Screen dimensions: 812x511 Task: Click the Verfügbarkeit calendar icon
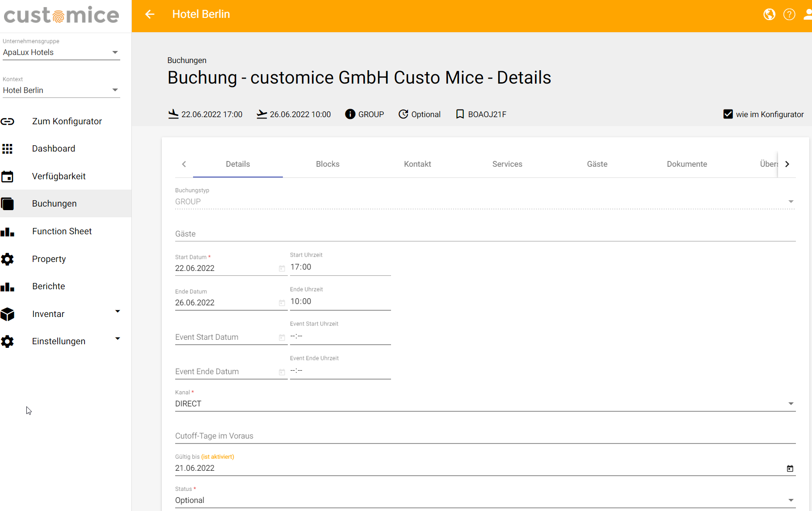tap(8, 177)
